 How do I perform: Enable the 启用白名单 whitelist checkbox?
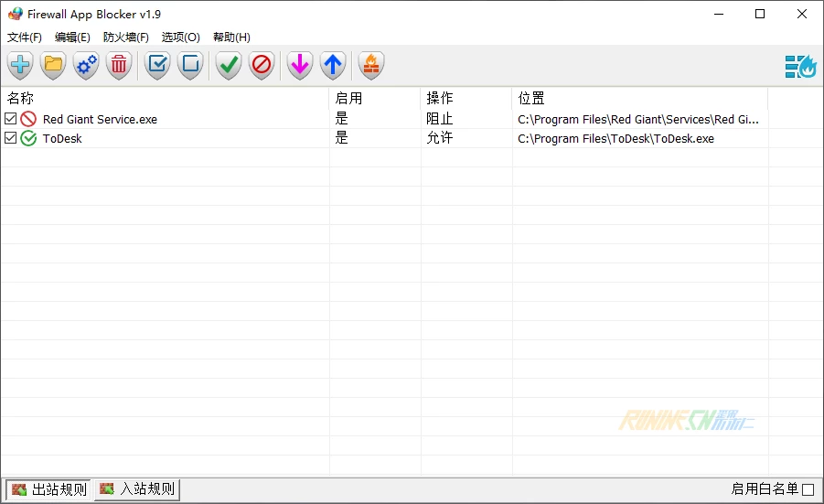click(808, 490)
